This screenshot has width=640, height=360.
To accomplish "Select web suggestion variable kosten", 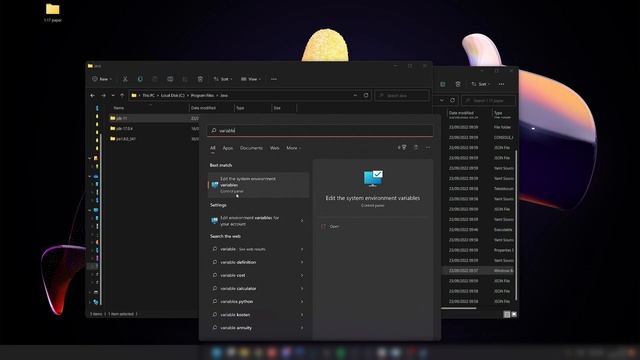I will click(258, 315).
